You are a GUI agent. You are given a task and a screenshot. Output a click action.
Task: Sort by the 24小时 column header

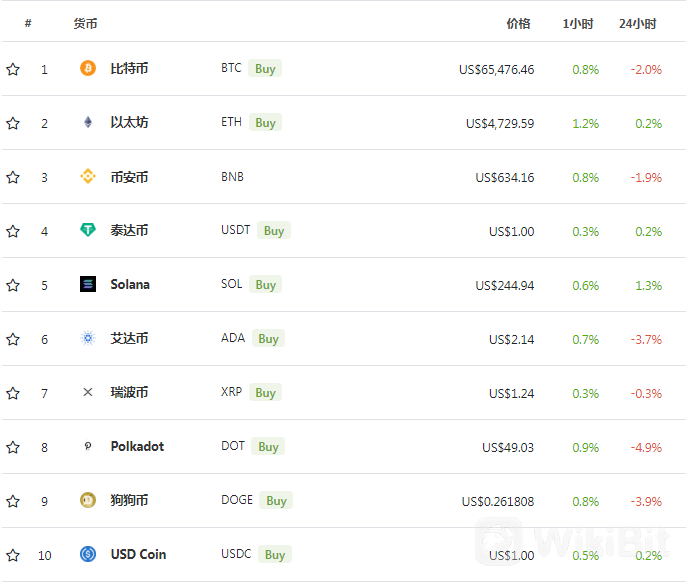coord(637,24)
